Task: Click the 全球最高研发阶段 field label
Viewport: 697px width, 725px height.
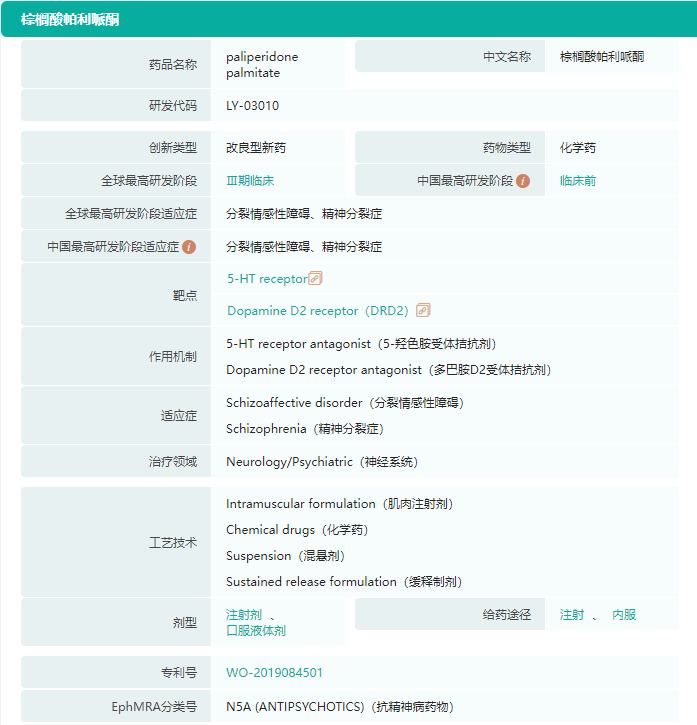Action: pos(149,181)
